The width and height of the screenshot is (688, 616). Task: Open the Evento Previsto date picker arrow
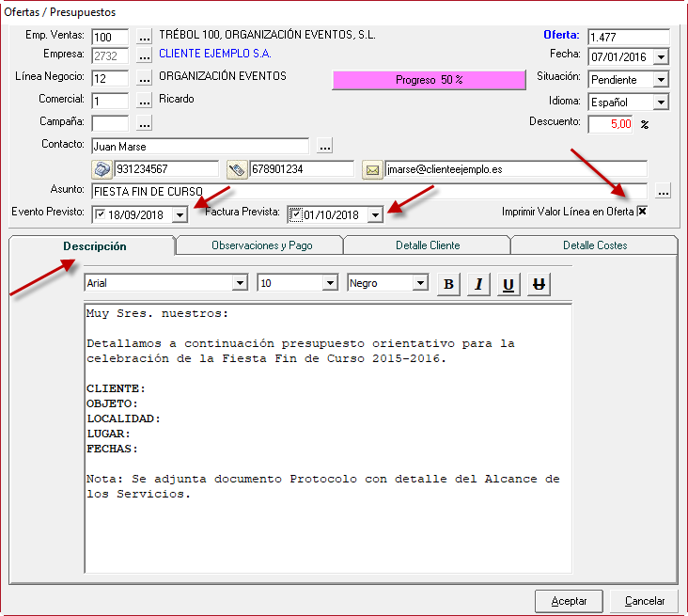pos(180,214)
